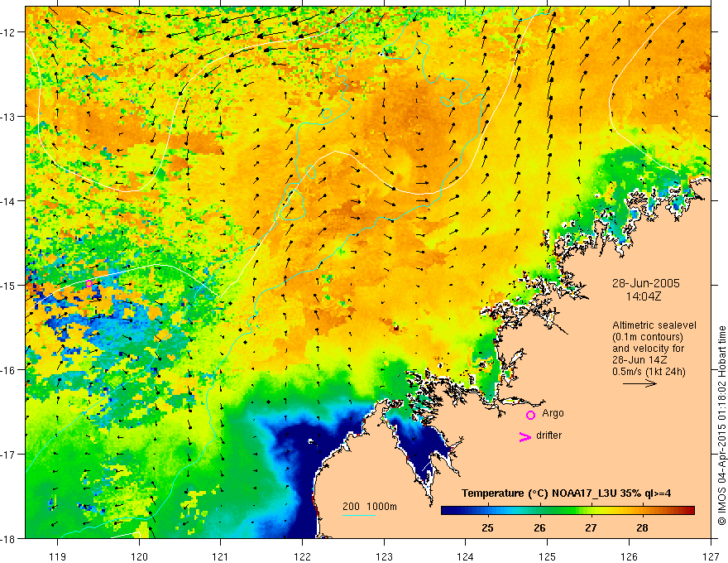Click the longitude axis label 119
This screenshot has width=728, height=563.
pos(57,556)
